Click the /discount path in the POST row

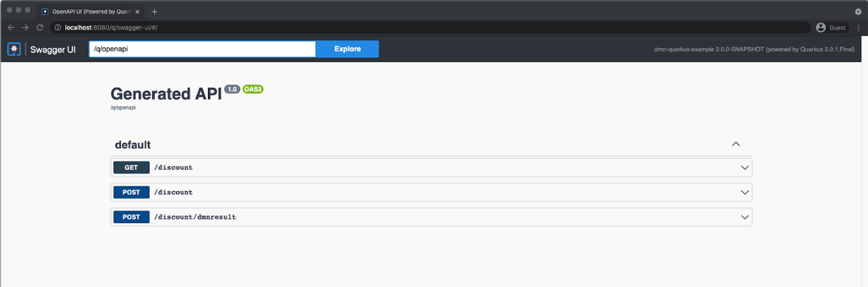tap(173, 192)
